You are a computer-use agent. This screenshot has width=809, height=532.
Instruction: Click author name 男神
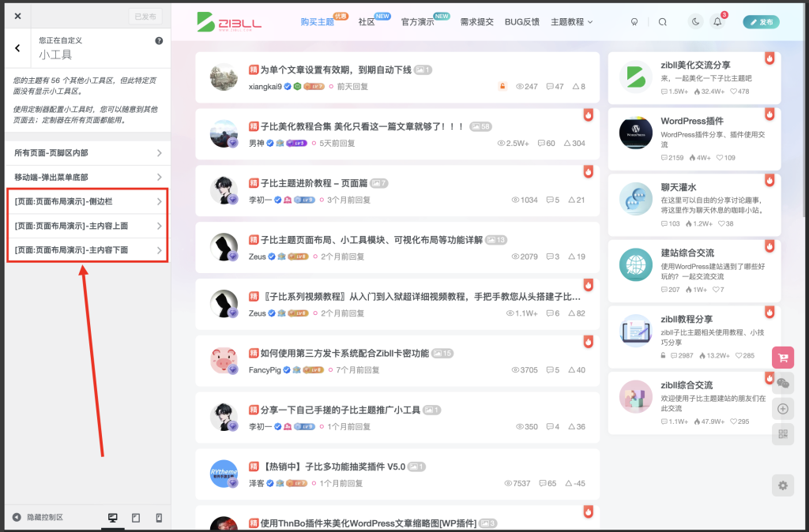tap(257, 144)
